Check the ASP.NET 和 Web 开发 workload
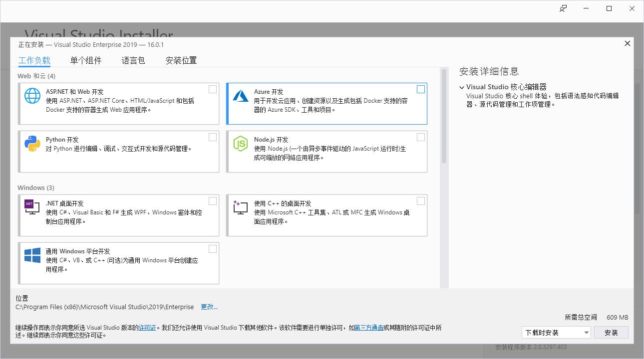 213,89
